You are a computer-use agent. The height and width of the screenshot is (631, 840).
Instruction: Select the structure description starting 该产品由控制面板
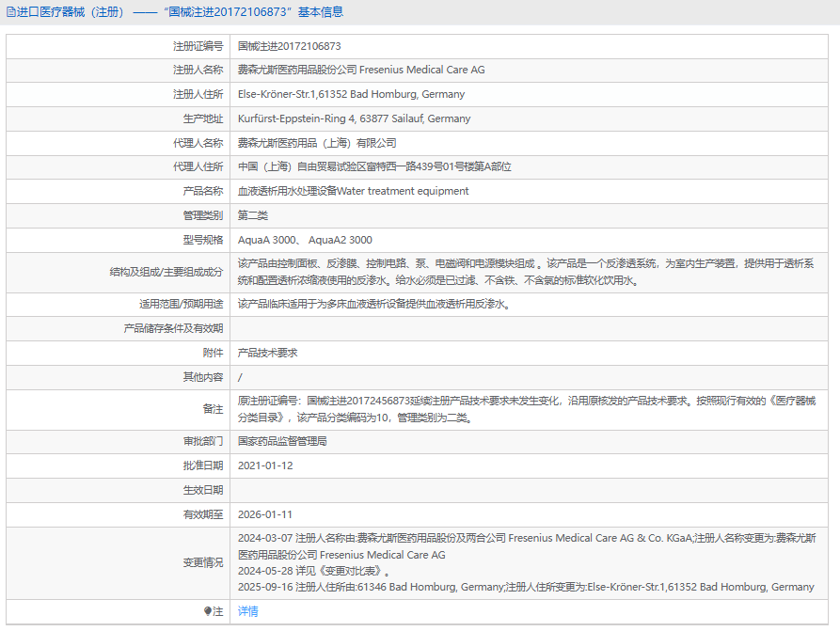526,272
